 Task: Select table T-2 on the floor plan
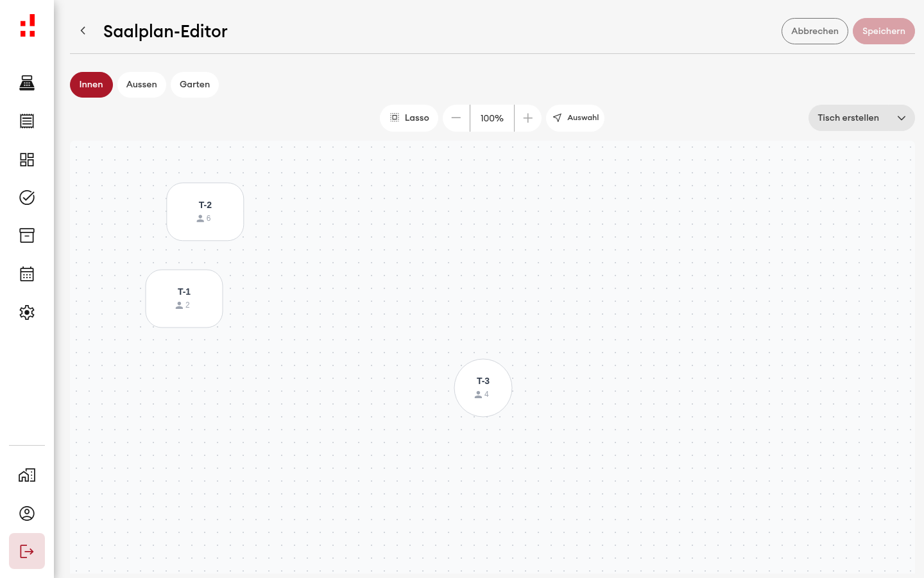click(x=205, y=212)
